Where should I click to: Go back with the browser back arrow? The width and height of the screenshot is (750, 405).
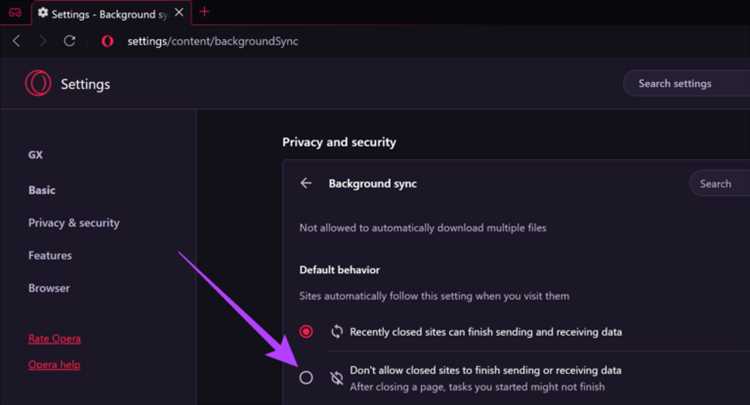click(16, 41)
